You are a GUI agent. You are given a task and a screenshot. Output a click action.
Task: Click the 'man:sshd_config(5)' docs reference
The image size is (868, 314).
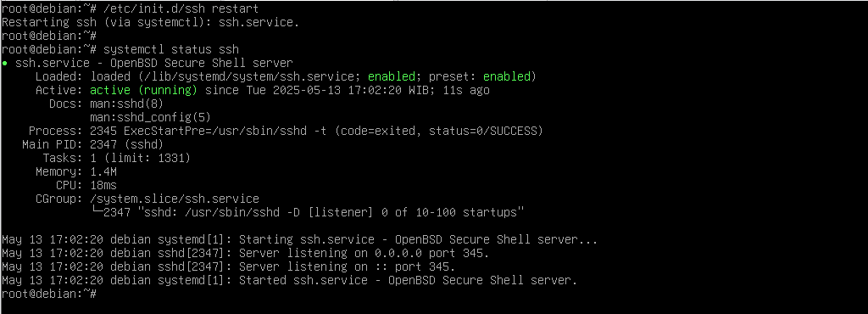[x=151, y=117]
